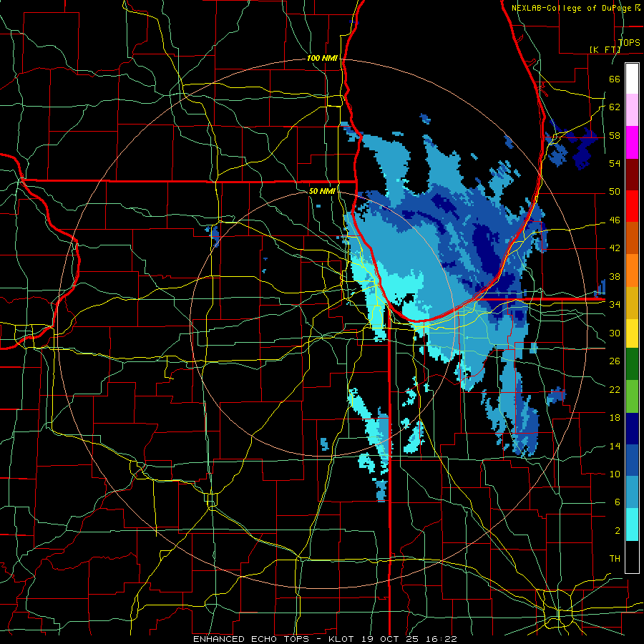The width and height of the screenshot is (644, 644).
Task: Click the legend value 38
Action: 615,276
